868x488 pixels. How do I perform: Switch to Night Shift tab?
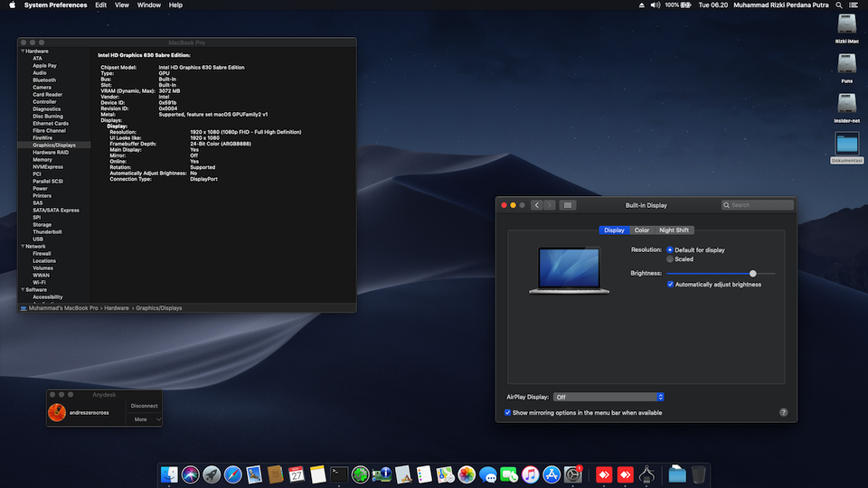tap(674, 230)
